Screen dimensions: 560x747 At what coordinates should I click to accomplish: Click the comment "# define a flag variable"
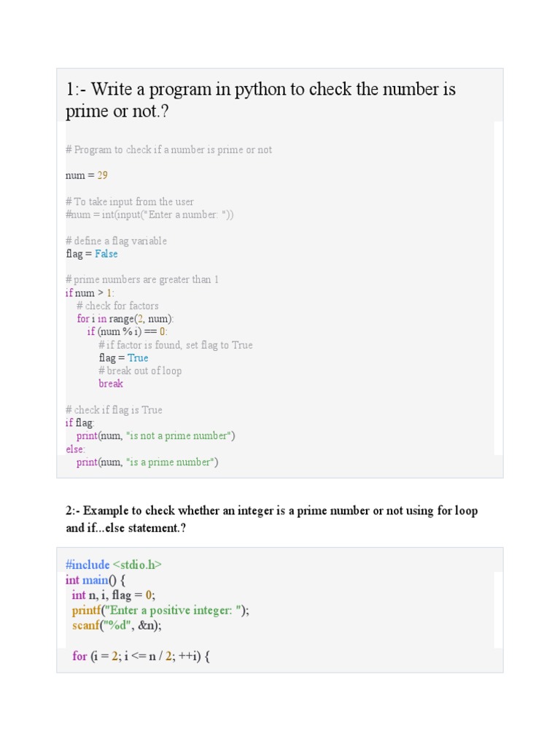tap(116, 241)
